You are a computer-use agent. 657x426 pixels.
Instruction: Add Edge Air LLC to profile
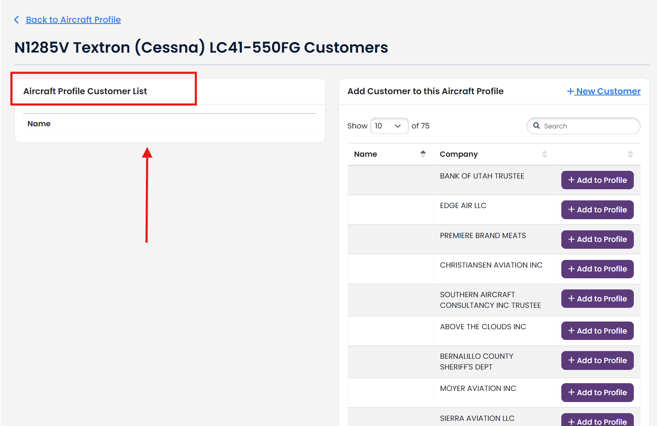tap(597, 210)
